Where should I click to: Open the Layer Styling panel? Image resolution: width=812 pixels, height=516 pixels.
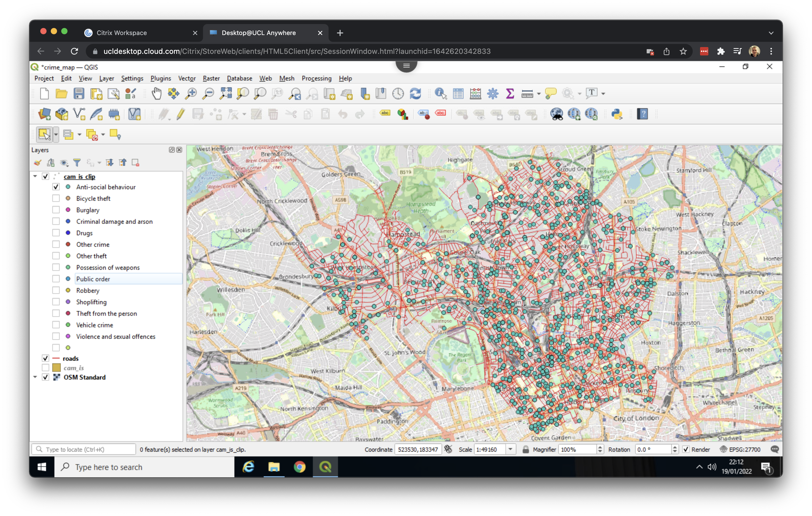tap(38, 162)
